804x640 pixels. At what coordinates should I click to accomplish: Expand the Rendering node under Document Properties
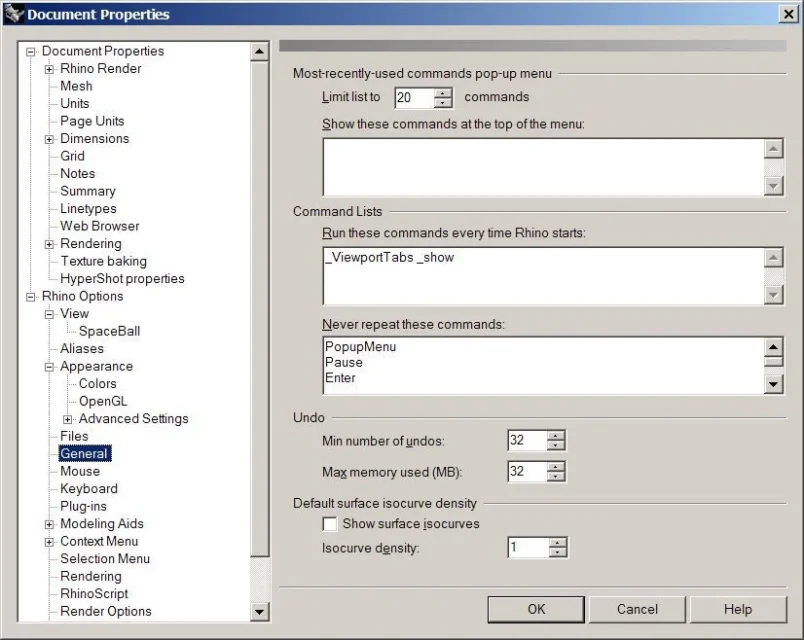click(x=49, y=244)
